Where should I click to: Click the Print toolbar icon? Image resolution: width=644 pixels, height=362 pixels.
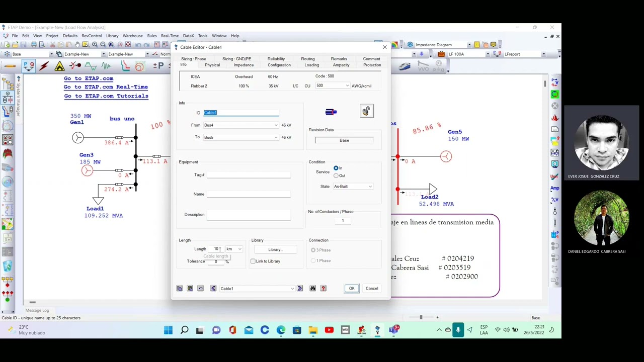[34, 45]
